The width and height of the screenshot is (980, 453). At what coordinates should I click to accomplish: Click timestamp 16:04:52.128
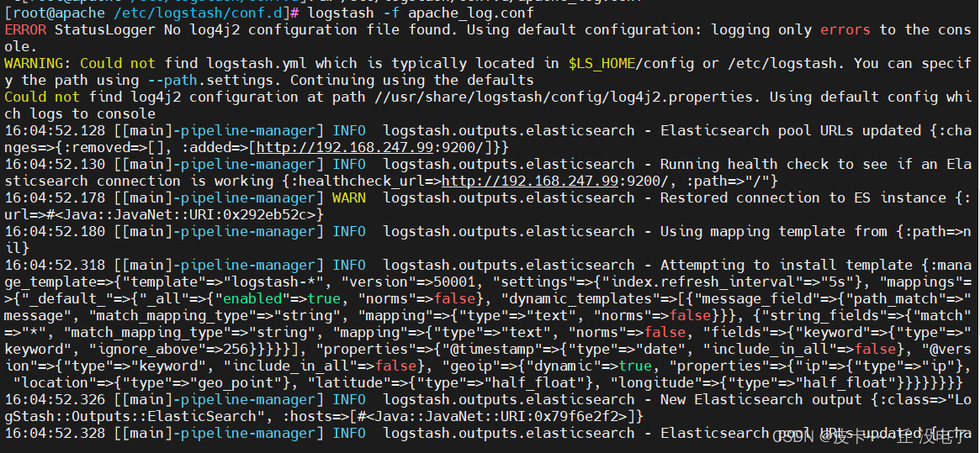pyautogui.click(x=55, y=130)
